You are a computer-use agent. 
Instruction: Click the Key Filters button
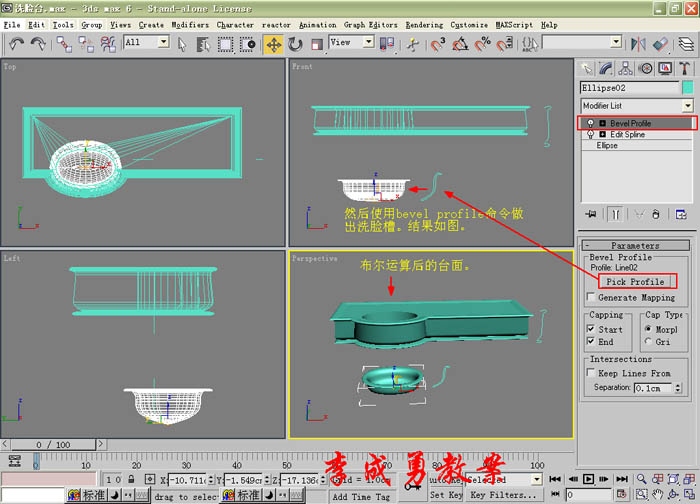click(x=504, y=495)
